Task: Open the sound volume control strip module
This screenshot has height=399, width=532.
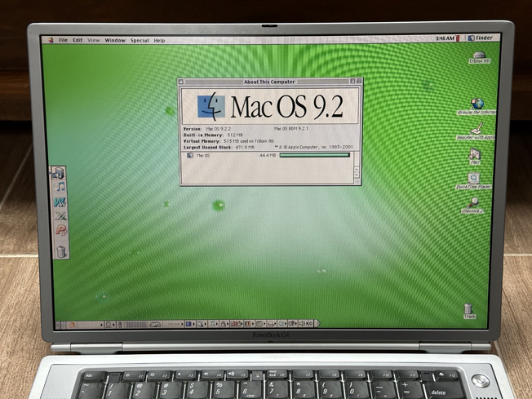Action: [x=302, y=324]
